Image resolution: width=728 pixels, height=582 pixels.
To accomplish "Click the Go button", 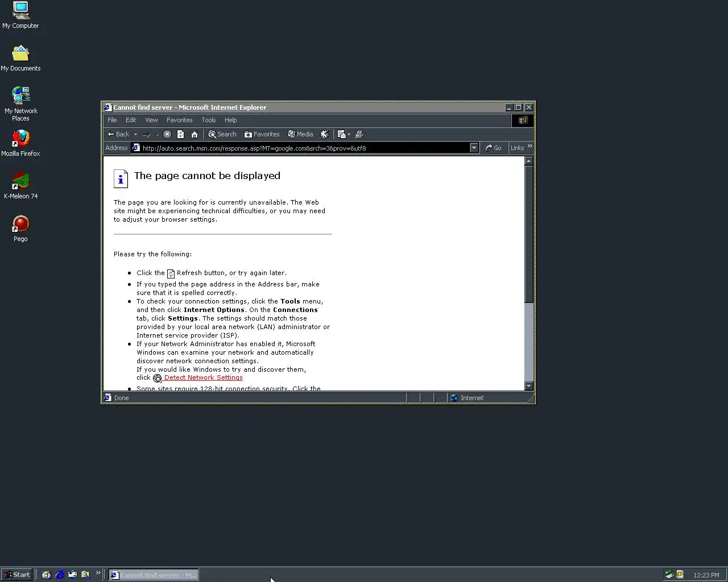I will 494,148.
